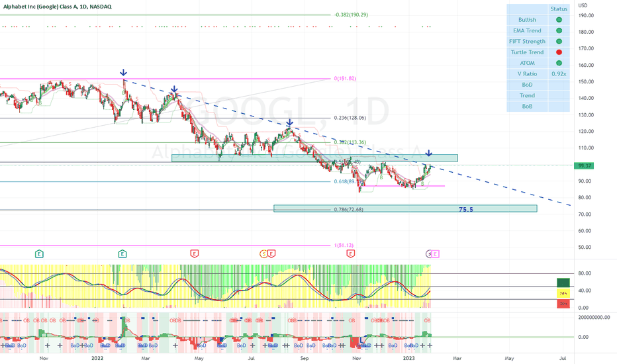This screenshot has height=364, width=617.
Task: Click the V Ratio label
Action: [527, 74]
